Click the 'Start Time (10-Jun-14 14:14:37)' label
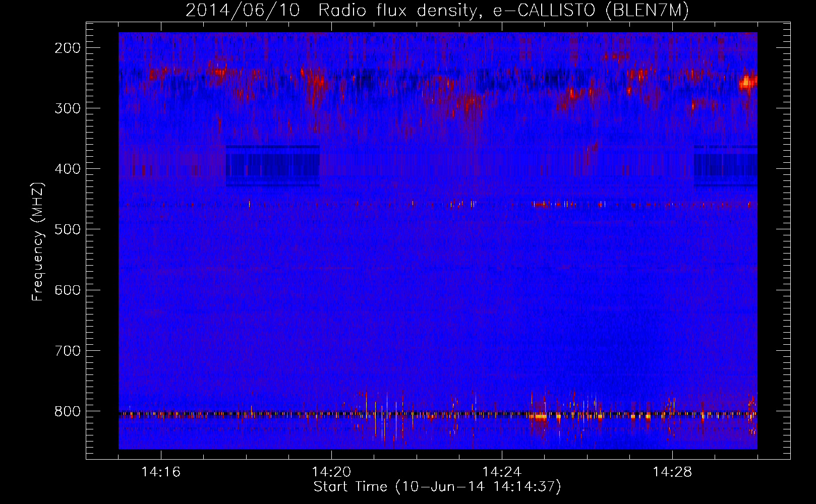816x504 pixels. pos(437,487)
